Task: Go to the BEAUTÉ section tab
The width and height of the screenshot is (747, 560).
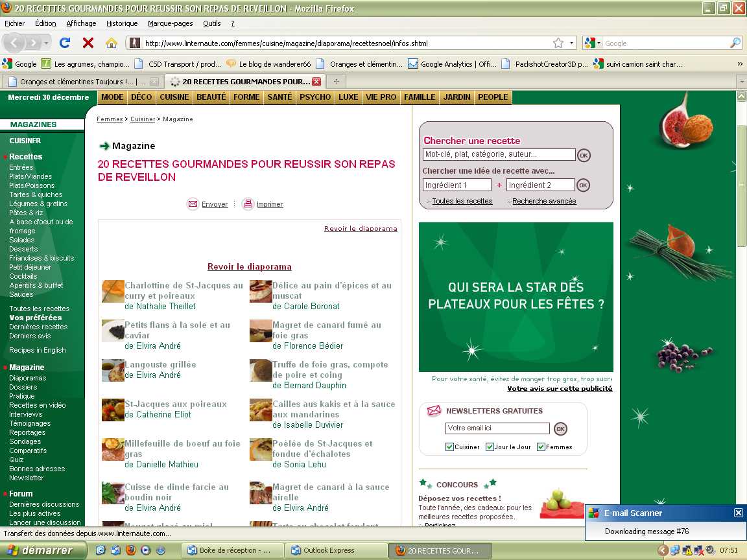Action: click(x=211, y=97)
